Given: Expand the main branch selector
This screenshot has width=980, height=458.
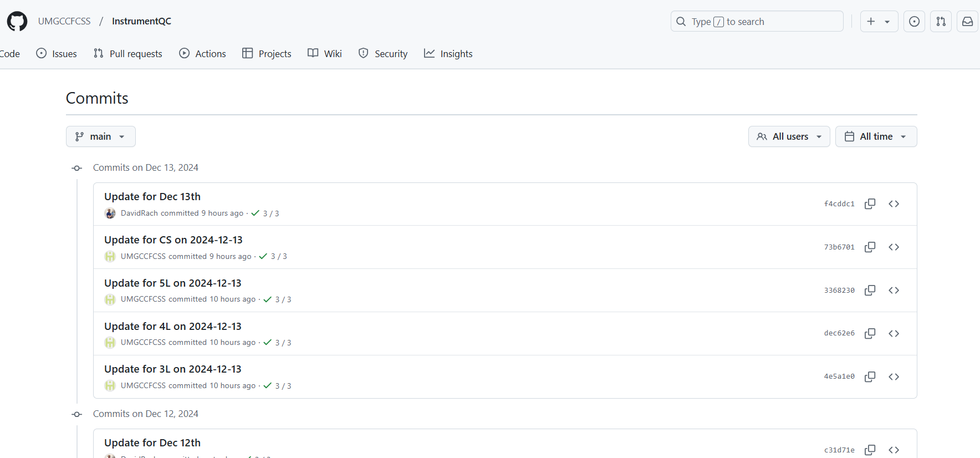Looking at the screenshot, I should (100, 136).
